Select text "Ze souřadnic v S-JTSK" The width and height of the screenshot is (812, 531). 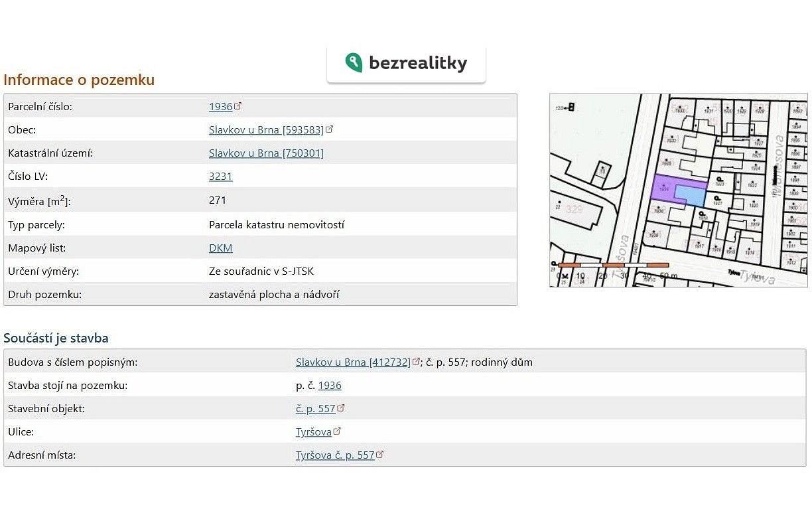[x=261, y=271]
